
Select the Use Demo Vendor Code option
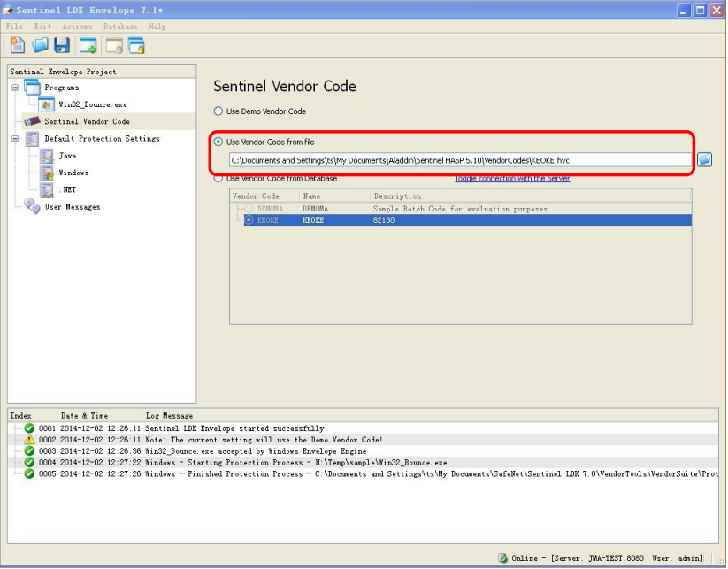click(218, 111)
